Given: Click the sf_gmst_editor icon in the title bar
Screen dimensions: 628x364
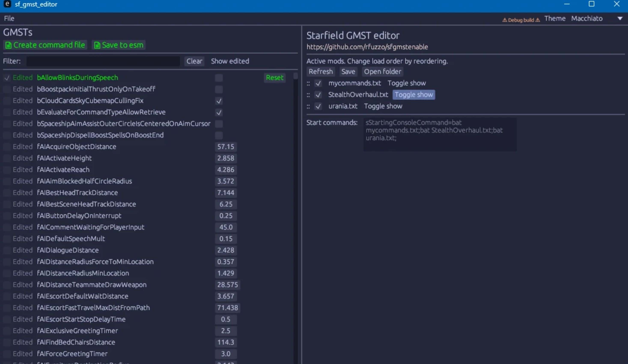Looking at the screenshot, I should (x=7, y=4).
